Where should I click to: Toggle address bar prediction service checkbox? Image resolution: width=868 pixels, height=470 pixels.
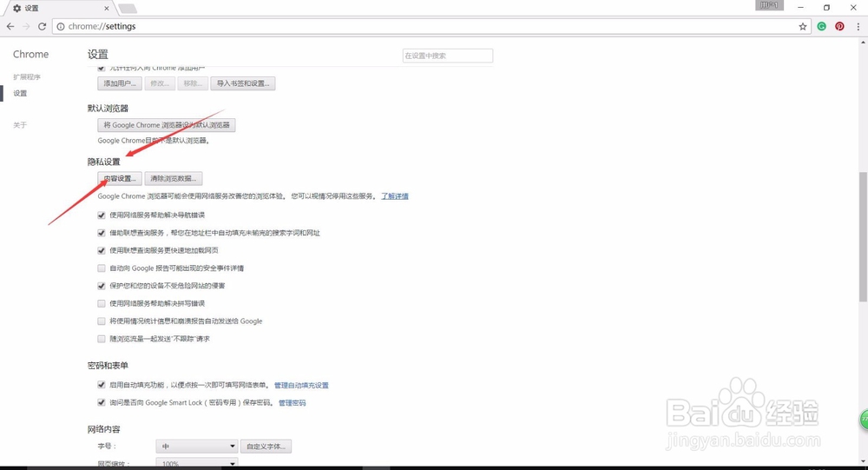point(102,233)
